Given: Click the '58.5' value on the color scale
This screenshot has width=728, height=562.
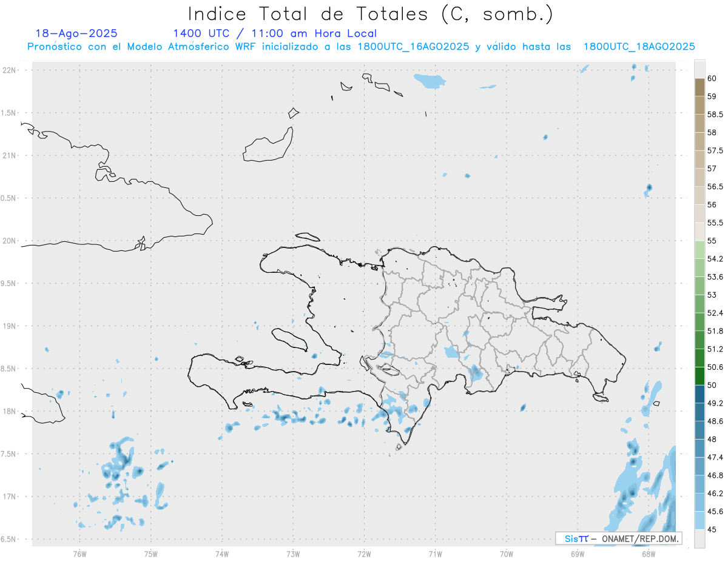Looking at the screenshot, I should pos(715,114).
